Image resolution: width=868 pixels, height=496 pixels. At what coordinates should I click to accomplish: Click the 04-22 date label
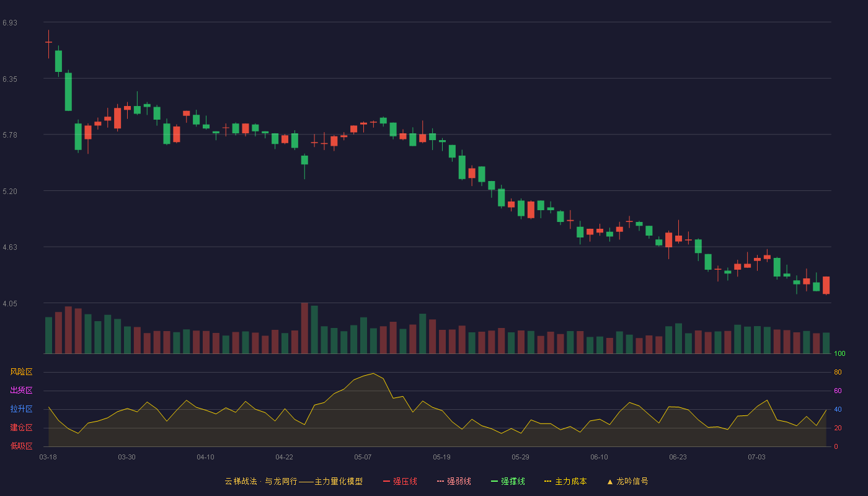tap(284, 458)
